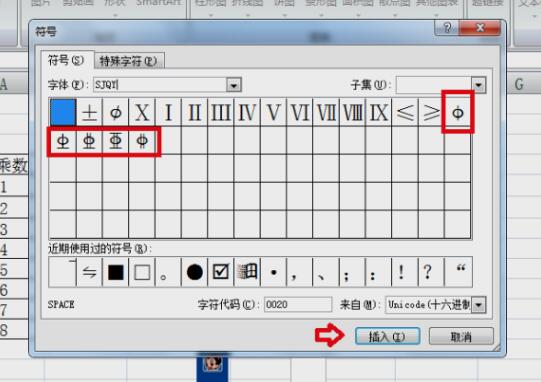Pick recent symbol empty square
The image size is (541, 382).
pos(142,272)
